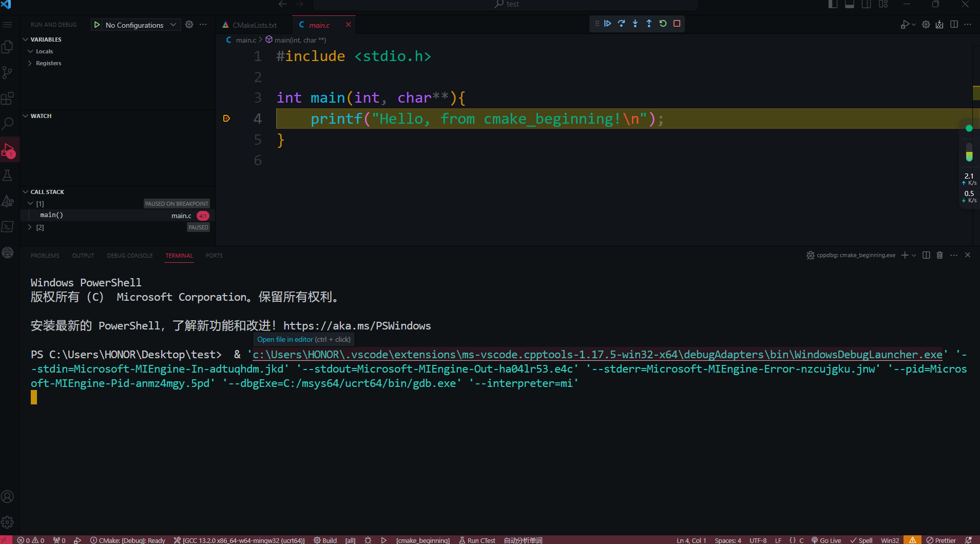Toggle breakpoint glyph on line 4
Image resolution: width=980 pixels, height=544 pixels.
(x=226, y=119)
